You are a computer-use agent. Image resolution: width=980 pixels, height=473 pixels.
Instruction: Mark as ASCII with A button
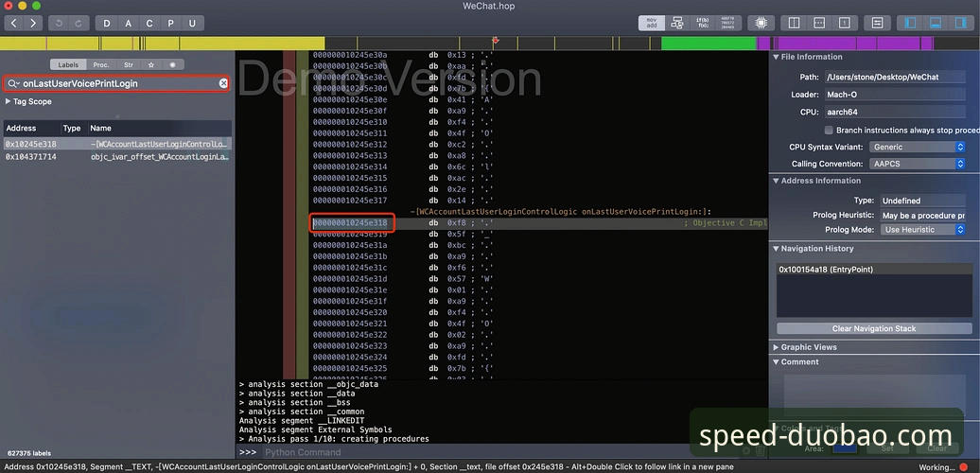tap(128, 23)
